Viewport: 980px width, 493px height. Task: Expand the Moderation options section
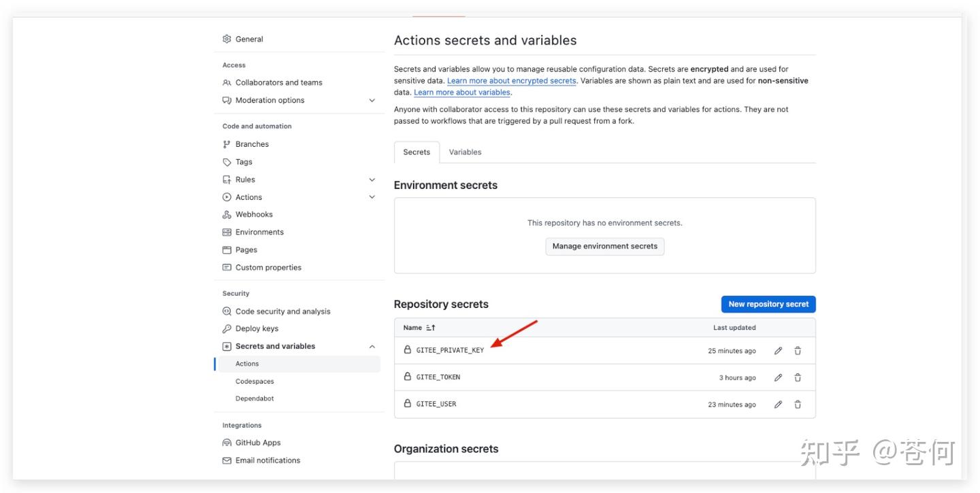coord(372,101)
